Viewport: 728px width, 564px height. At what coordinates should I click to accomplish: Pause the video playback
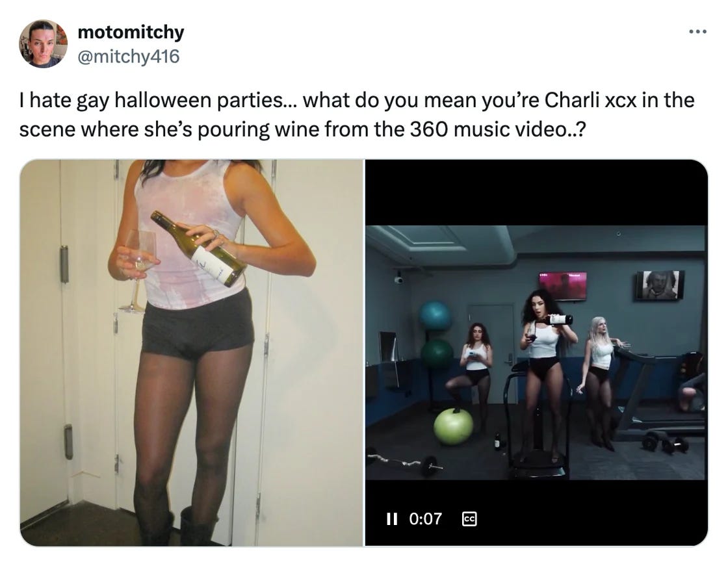392,519
